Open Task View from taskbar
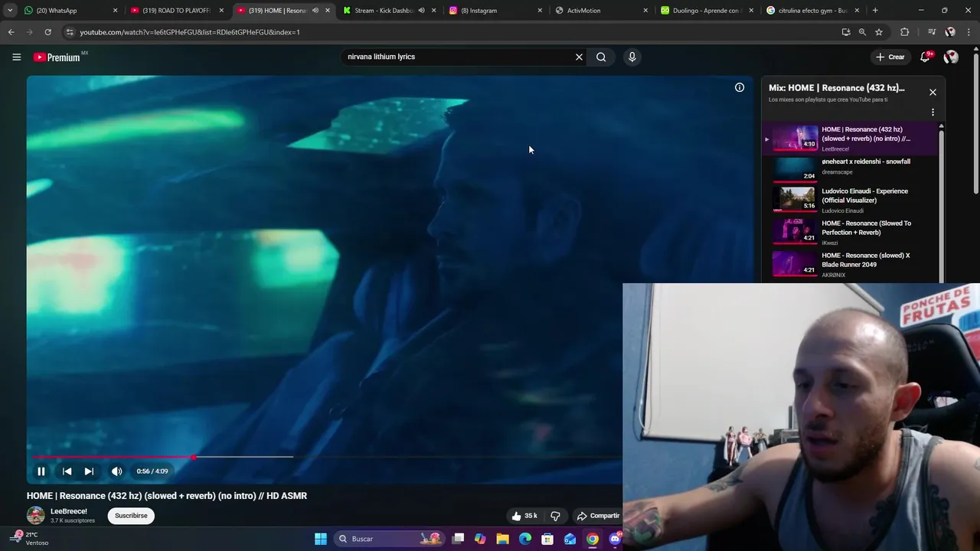Screen dimensions: 980x551 (458, 539)
